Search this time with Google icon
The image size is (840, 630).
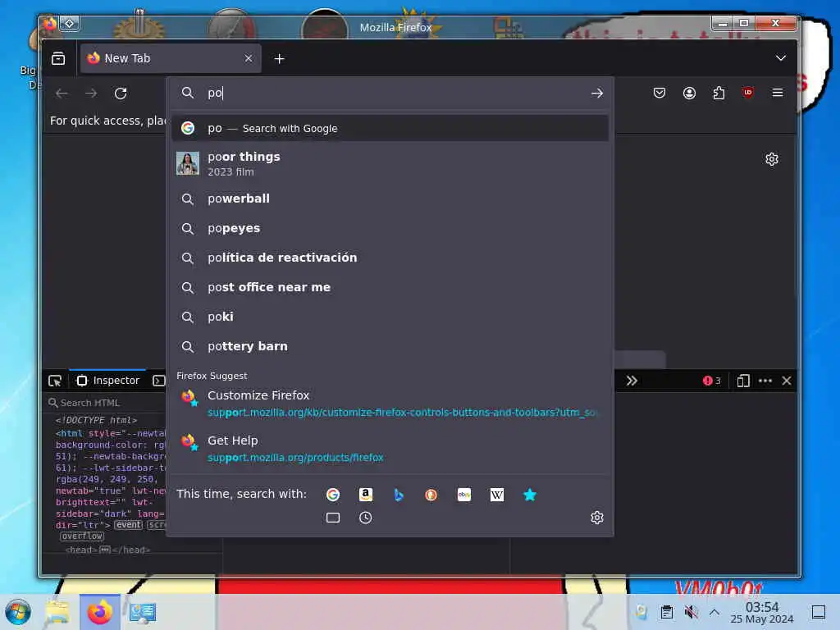(x=333, y=495)
